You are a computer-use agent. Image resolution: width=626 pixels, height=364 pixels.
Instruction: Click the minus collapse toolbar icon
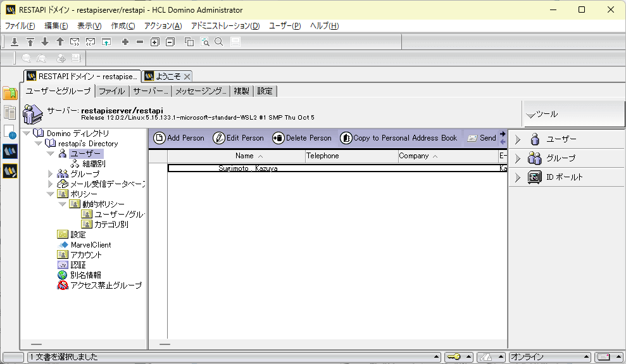pyautogui.click(x=140, y=42)
